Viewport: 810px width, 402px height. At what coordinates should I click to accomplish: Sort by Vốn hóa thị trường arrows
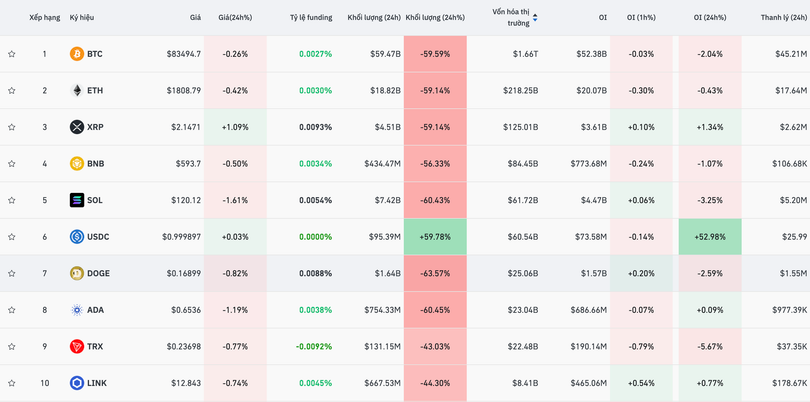pos(535,17)
